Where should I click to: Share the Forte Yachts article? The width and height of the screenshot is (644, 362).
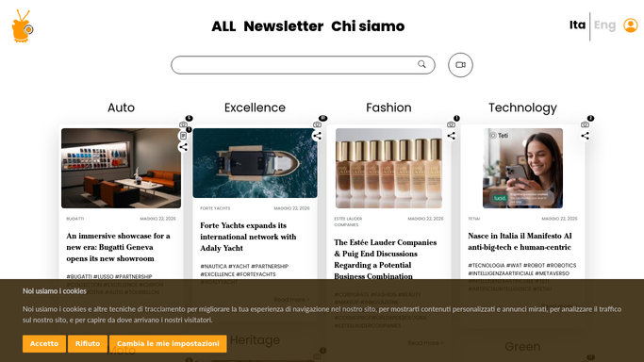click(x=317, y=136)
